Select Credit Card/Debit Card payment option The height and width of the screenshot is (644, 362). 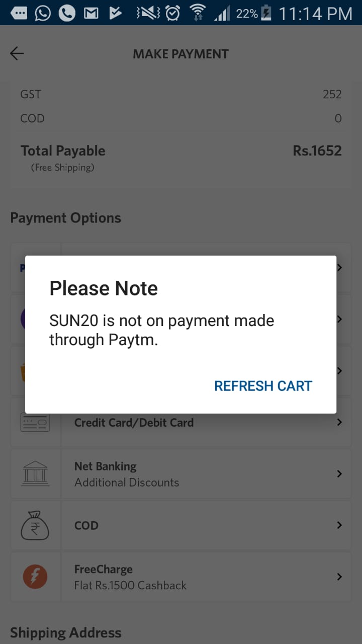pos(181,423)
